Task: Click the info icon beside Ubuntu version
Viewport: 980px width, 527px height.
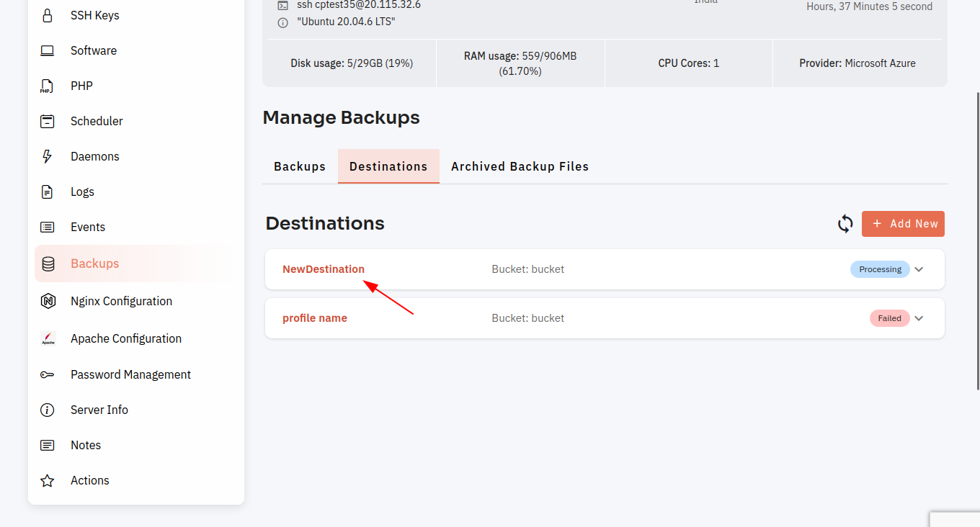Action: tap(283, 22)
